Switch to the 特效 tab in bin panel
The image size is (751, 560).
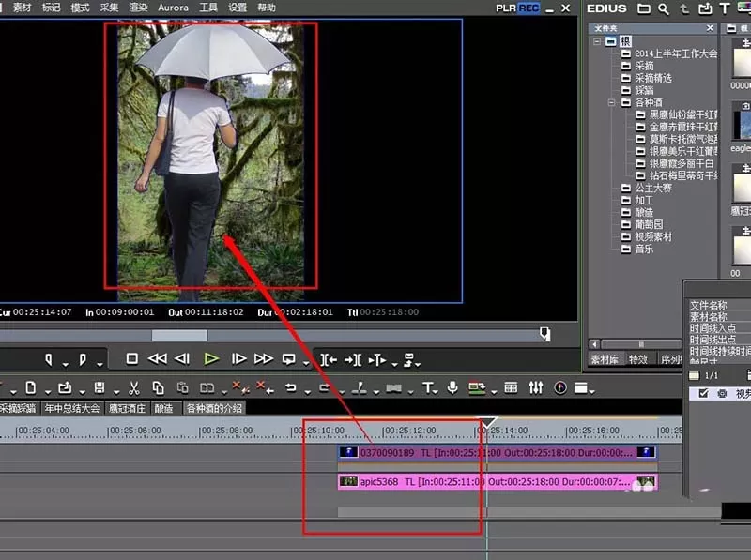tap(638, 359)
